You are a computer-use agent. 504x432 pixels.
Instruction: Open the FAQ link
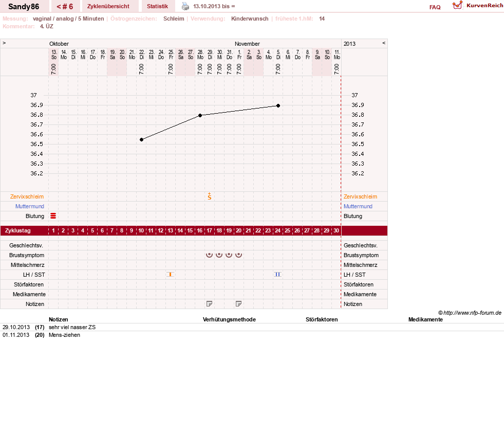[x=435, y=7]
